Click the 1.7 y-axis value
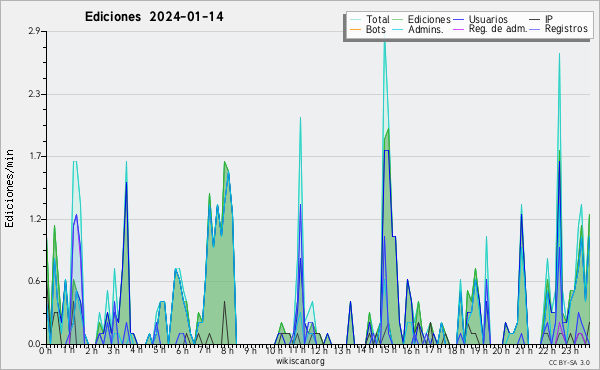The width and height of the screenshot is (600, 370). click(x=34, y=156)
